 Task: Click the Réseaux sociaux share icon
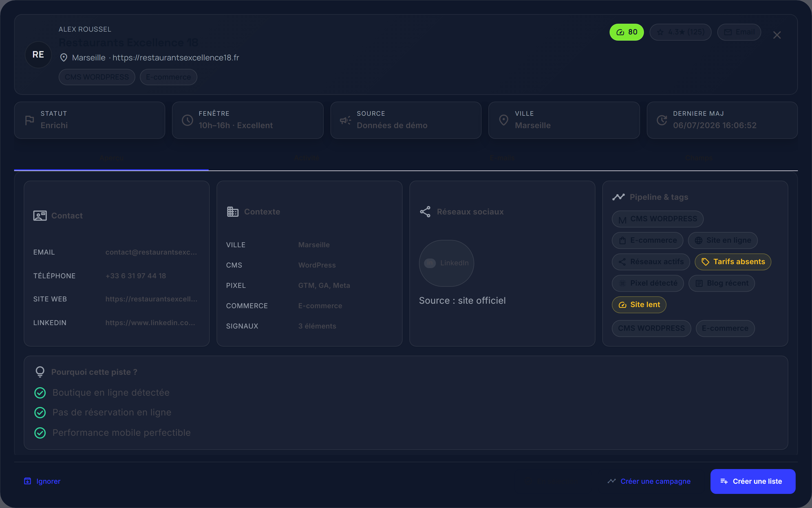pos(425,212)
